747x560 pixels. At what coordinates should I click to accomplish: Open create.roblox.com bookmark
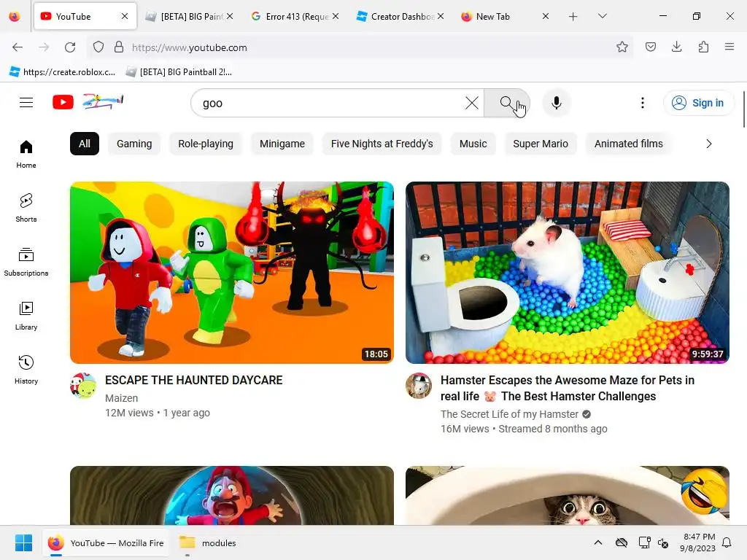[63, 72]
